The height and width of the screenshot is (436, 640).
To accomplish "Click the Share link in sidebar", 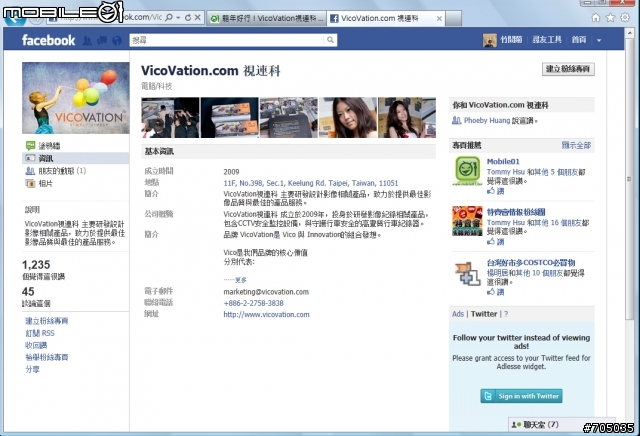I will click(x=32, y=369).
